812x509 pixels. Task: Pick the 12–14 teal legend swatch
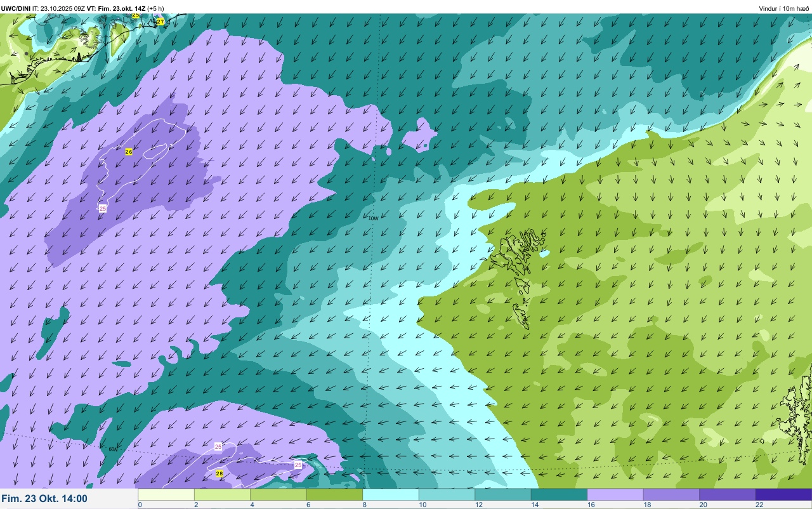pos(503,494)
